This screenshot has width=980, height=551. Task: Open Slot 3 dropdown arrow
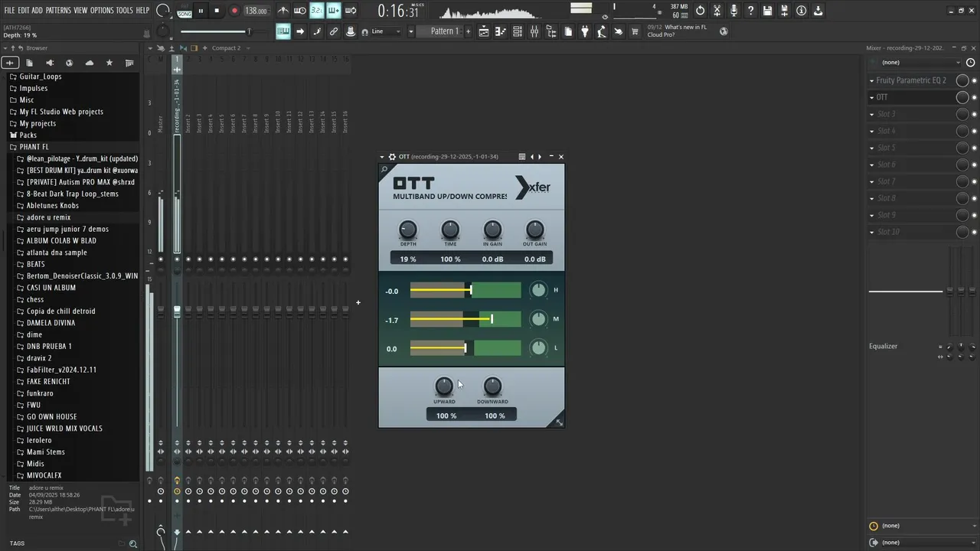click(872, 114)
